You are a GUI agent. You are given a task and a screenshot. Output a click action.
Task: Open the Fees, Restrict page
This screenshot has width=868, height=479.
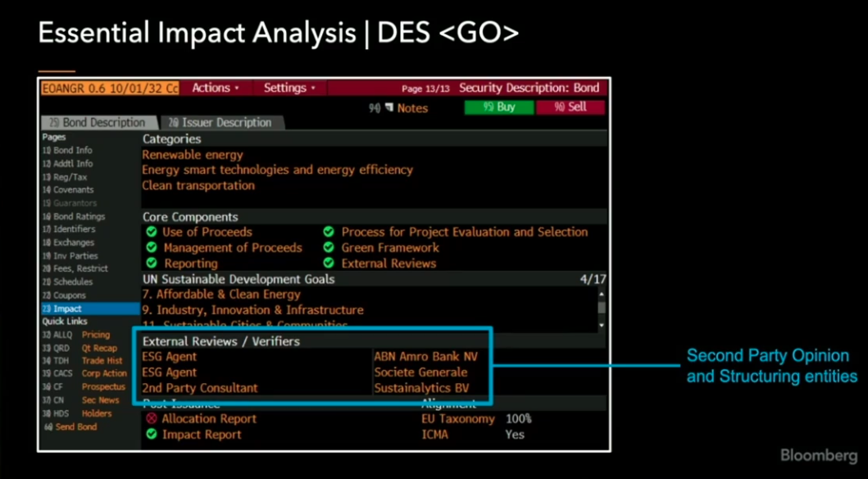pyautogui.click(x=75, y=268)
